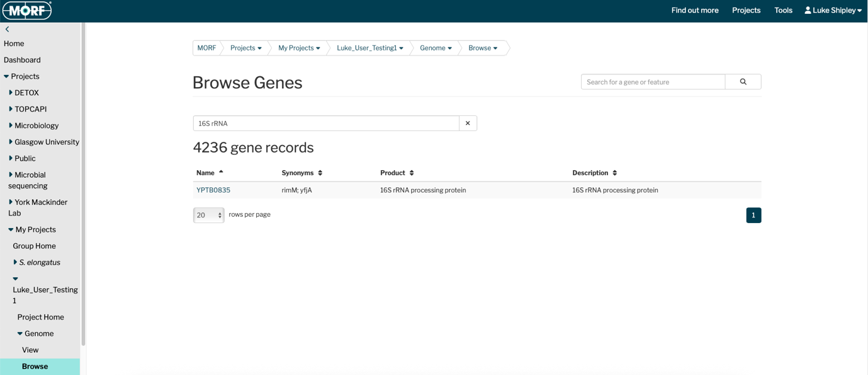Open the rows per page selector
This screenshot has width=868, height=375.
coord(209,216)
